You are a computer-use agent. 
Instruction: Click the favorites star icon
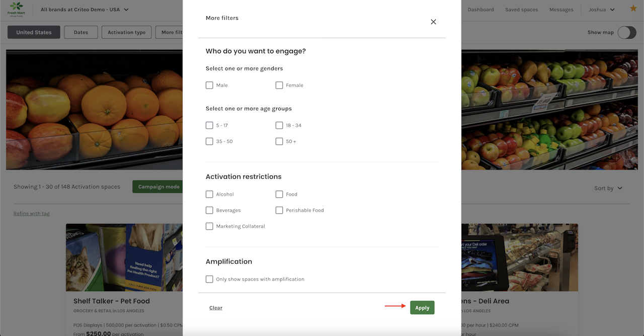coord(633,9)
